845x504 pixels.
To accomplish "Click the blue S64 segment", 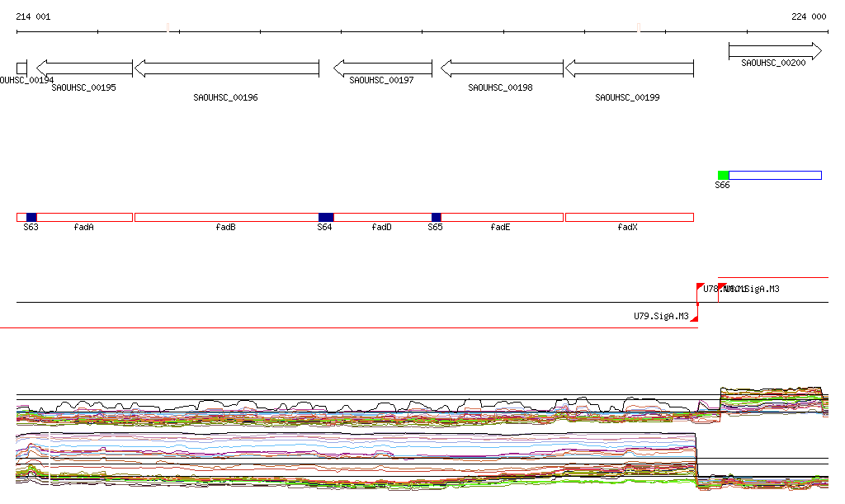I will 326,217.
